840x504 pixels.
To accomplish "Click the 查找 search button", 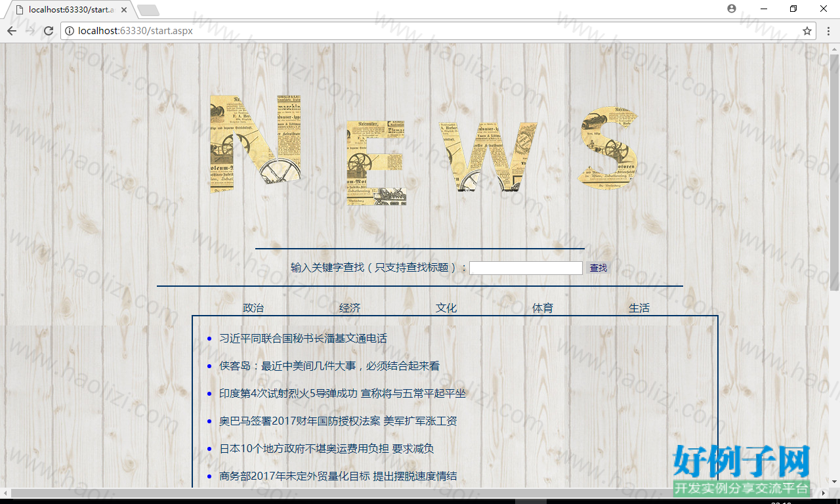I will point(598,268).
